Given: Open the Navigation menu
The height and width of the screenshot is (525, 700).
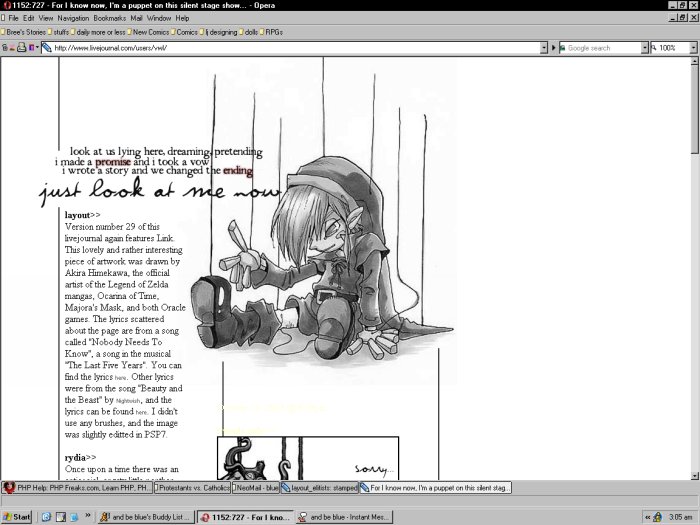Looking at the screenshot, I should click(73, 18).
